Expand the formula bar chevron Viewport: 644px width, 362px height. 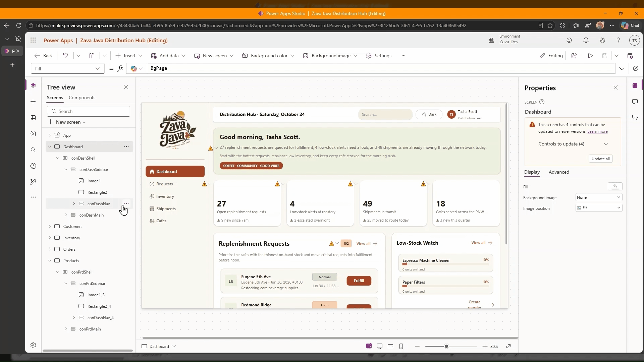coord(622,68)
